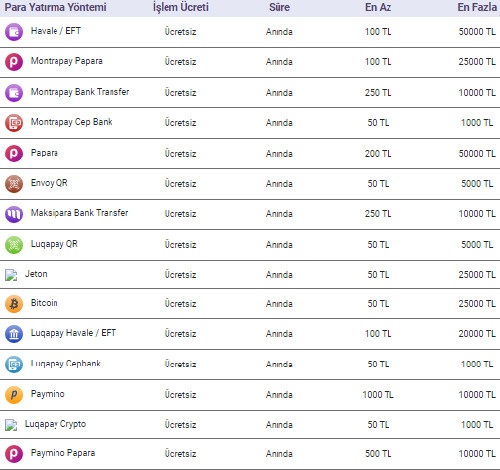500x470 pixels.
Task: Click the 200 TL minimum for Papara
Action: pyautogui.click(x=378, y=154)
